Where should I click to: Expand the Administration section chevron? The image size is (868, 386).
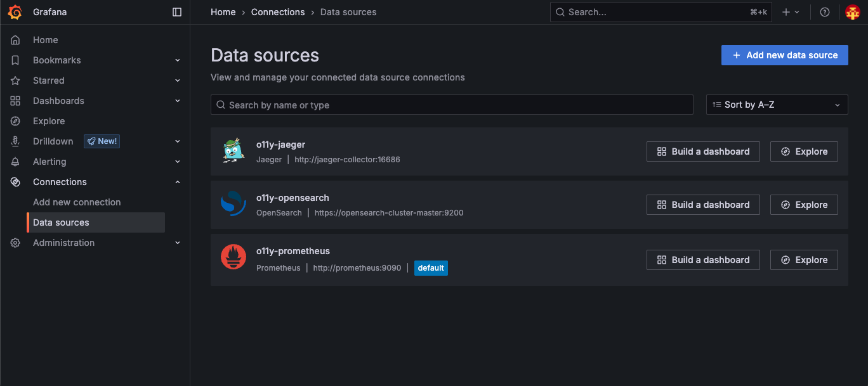click(178, 243)
